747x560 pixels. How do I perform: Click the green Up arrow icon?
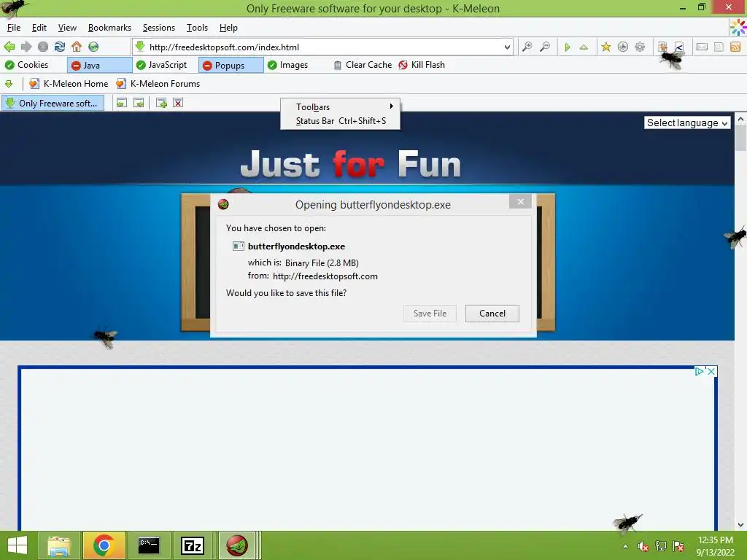tap(584, 47)
